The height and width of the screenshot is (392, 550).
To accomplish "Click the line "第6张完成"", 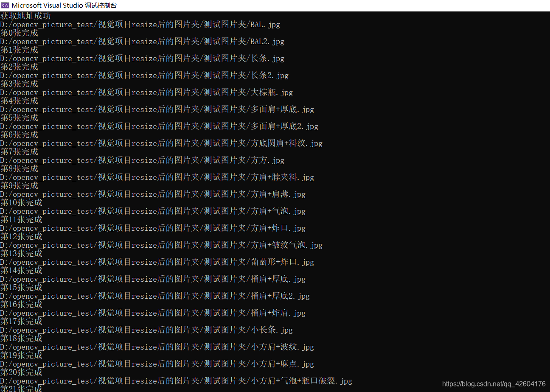I will (x=19, y=135).
